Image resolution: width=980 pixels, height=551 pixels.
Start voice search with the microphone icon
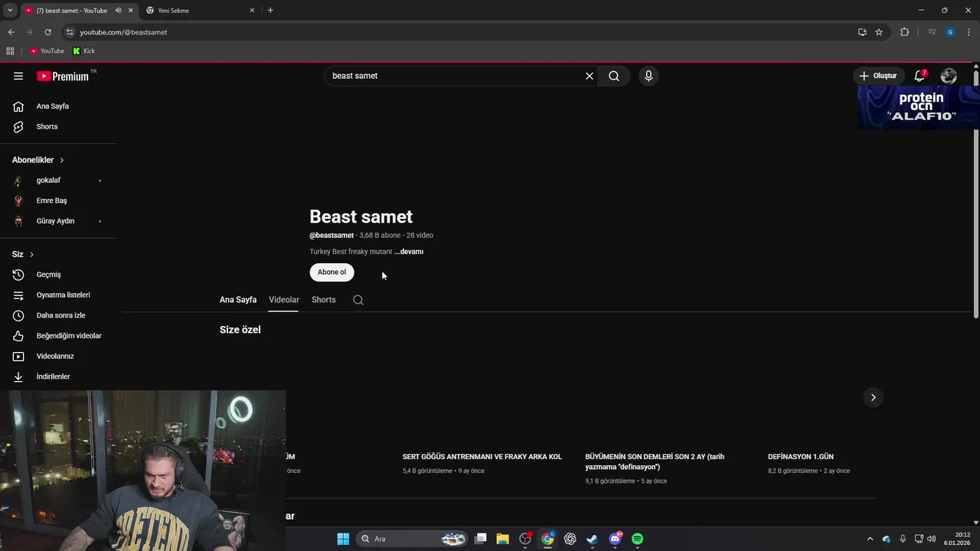(648, 76)
